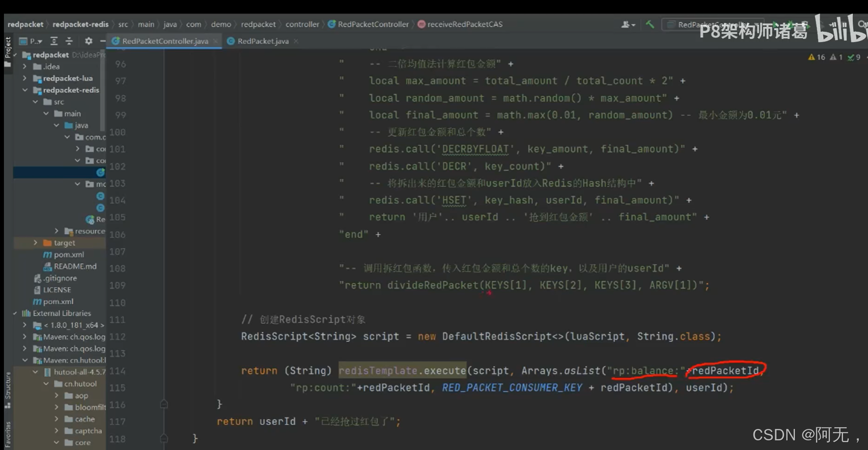Click the green hammer Build Project icon

pos(650,25)
